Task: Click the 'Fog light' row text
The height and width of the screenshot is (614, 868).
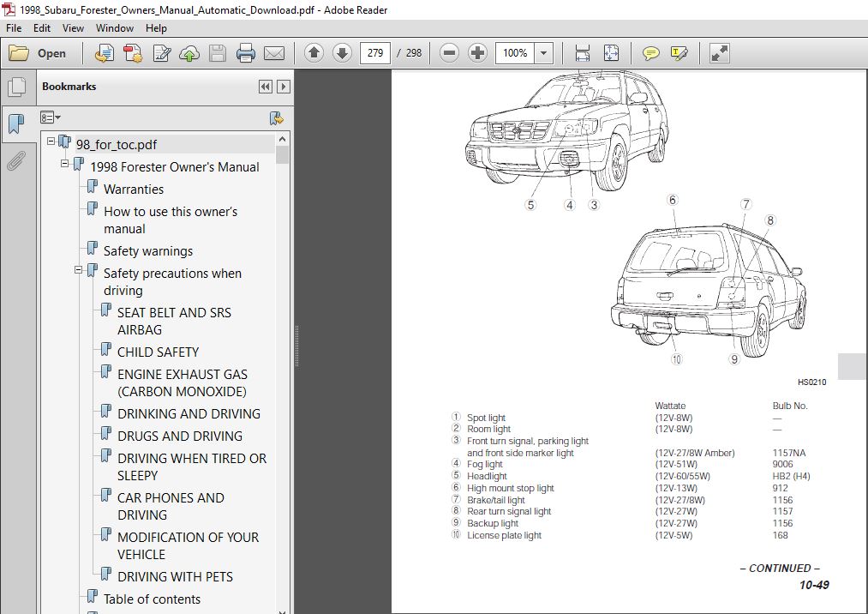Action: pyautogui.click(x=485, y=465)
